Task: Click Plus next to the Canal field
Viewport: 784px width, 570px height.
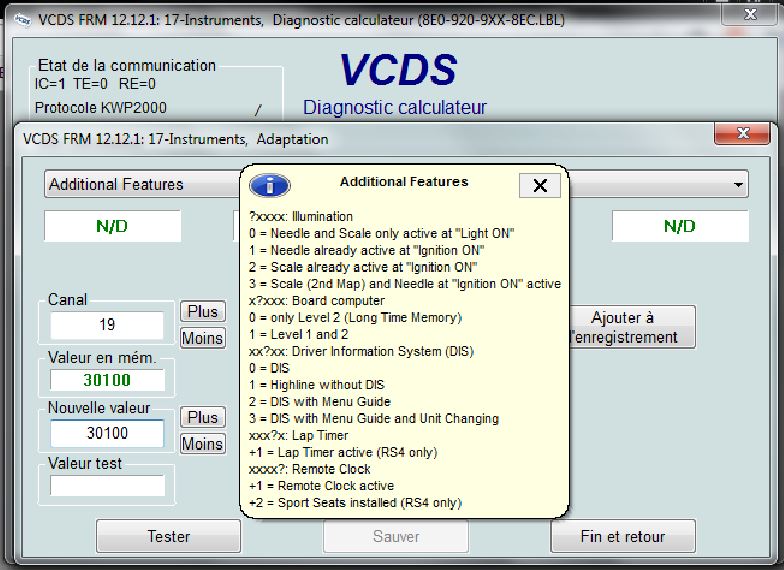Action: coord(202,312)
